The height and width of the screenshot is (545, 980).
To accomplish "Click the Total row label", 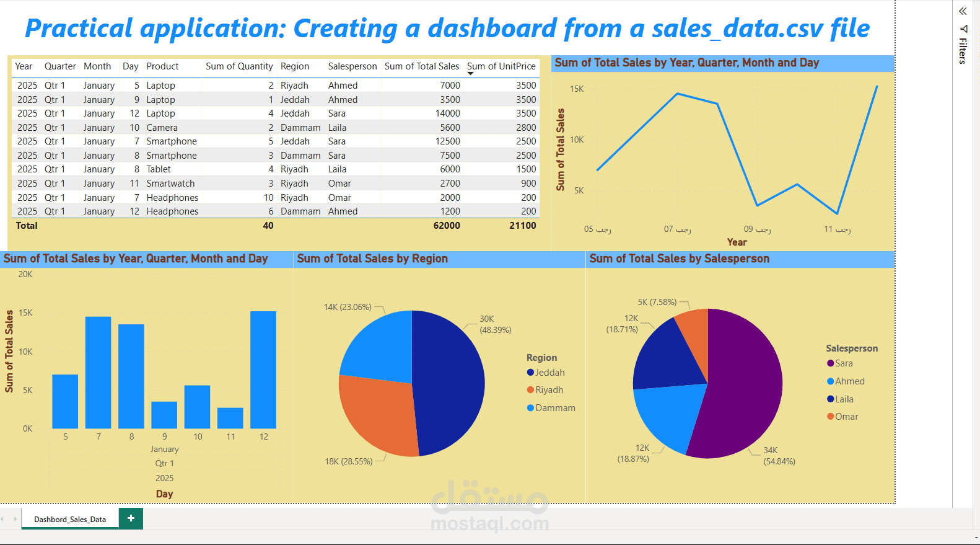I will tap(27, 226).
